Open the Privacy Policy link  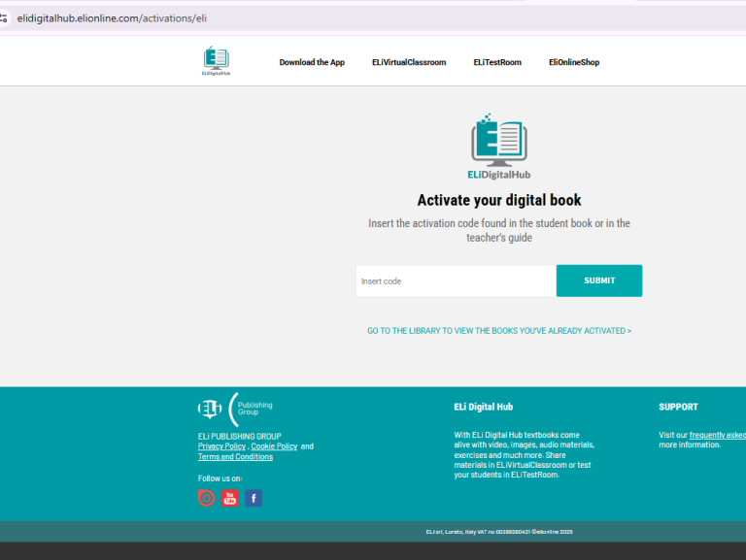click(221, 446)
